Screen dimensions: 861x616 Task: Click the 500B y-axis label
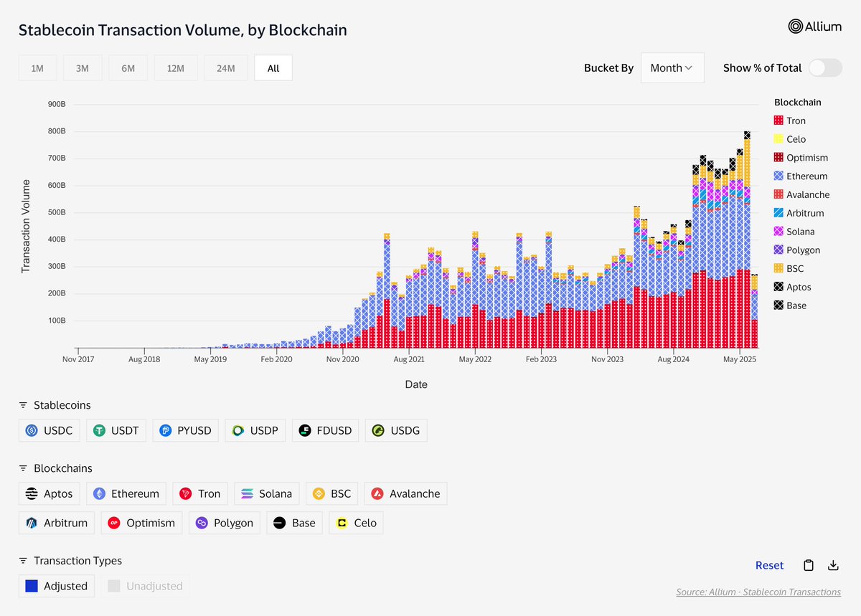click(x=57, y=212)
